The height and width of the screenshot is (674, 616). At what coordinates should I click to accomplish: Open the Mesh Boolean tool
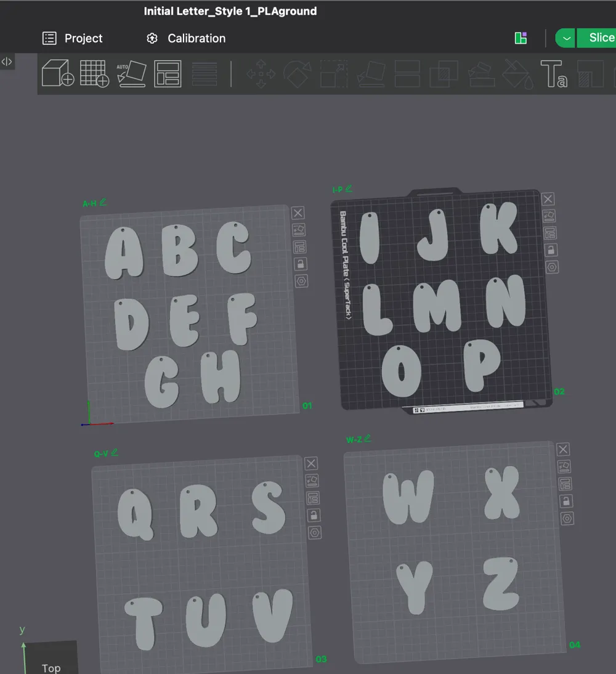444,74
